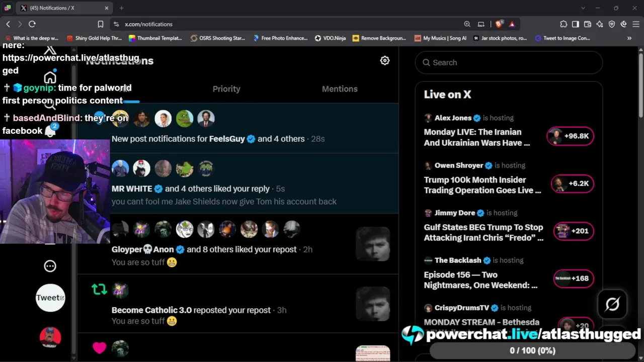The height and width of the screenshot is (362, 644).
Task: Reload the page with the refresh icon
Action: coord(32,24)
